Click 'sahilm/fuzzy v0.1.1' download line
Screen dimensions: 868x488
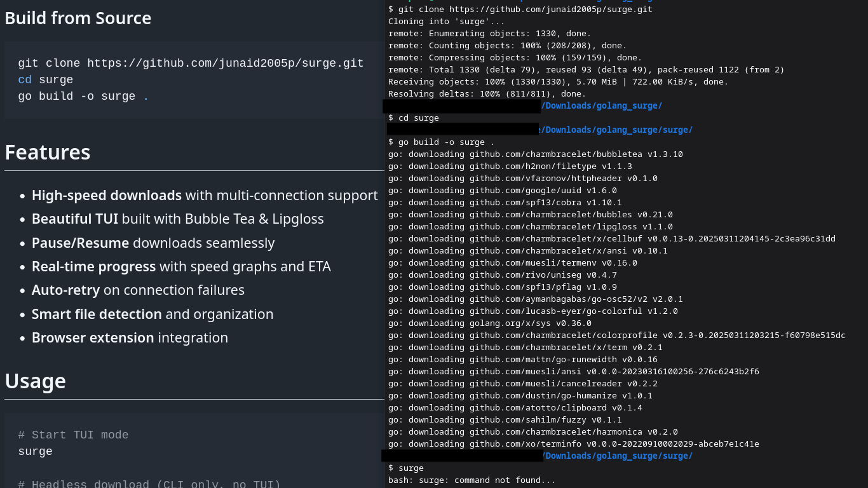click(505, 420)
